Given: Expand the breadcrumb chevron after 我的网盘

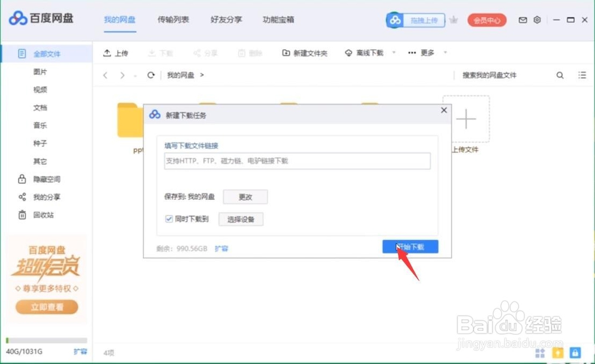Looking at the screenshot, I should click(x=202, y=75).
